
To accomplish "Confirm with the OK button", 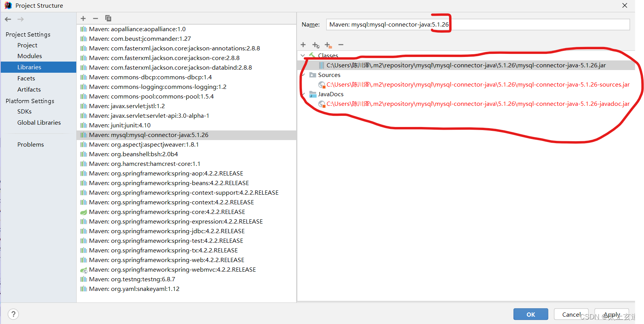I will tap(531, 314).
